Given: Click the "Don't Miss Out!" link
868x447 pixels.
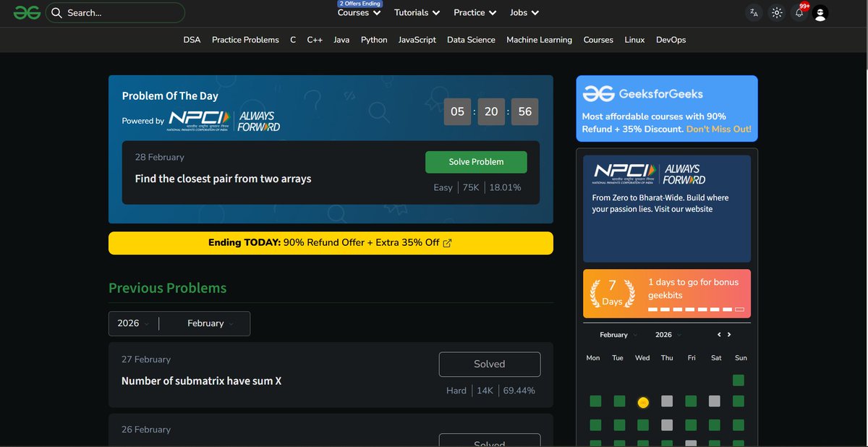Looking at the screenshot, I should tap(718, 129).
